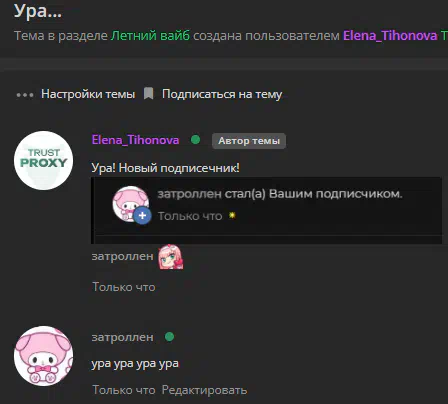This screenshot has height=404, width=448.
Task: Click затроллен user's large bunny avatar
Action: tap(44, 356)
